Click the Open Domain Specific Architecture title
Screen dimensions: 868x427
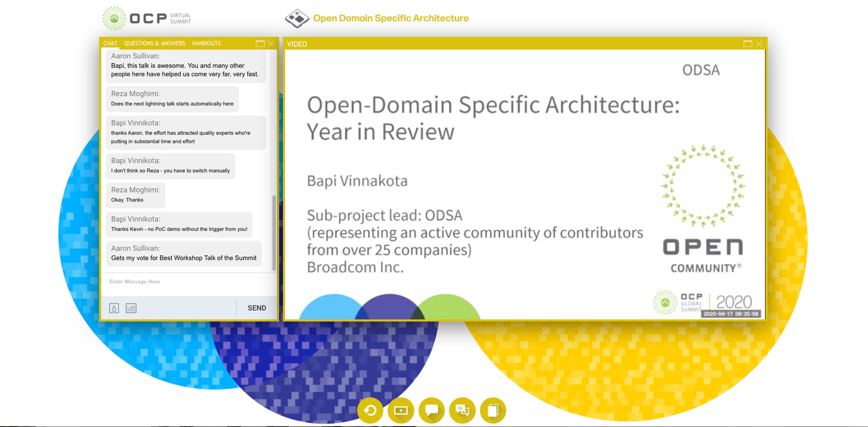point(391,18)
